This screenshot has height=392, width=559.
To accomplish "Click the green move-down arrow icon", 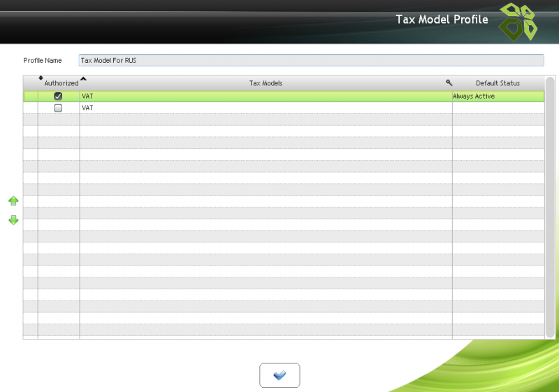I will (13, 220).
